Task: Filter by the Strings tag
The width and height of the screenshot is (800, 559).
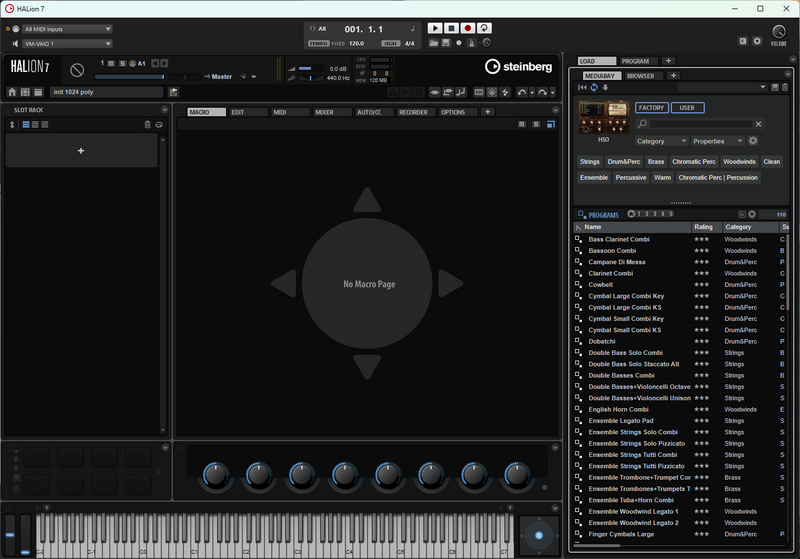Action: click(590, 162)
